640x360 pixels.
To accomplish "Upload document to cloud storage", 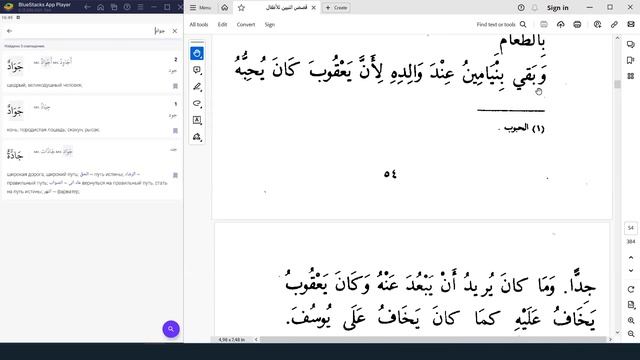I will [x=560, y=24].
